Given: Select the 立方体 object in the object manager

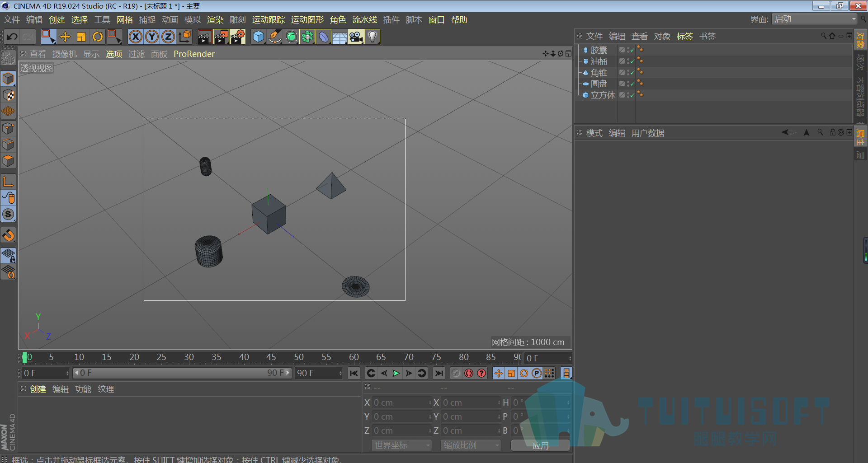Looking at the screenshot, I should [603, 95].
